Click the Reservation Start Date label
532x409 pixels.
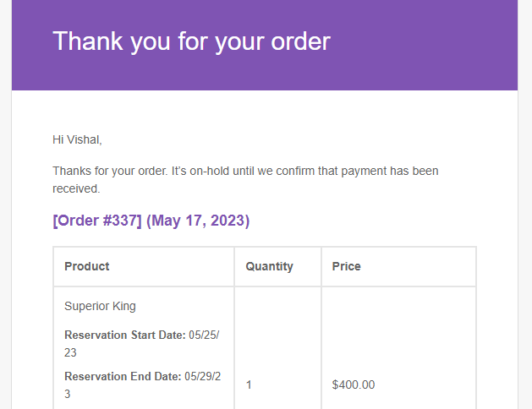tap(125, 335)
